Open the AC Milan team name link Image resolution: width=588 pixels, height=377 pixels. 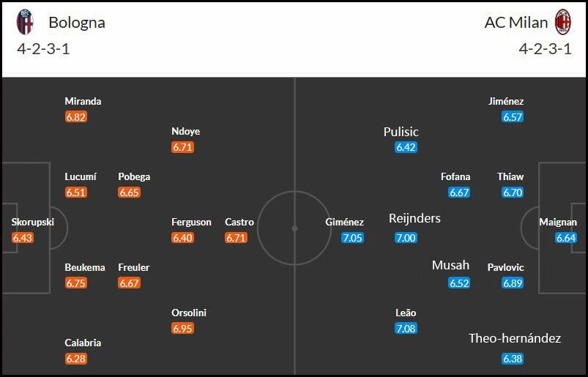(516, 23)
